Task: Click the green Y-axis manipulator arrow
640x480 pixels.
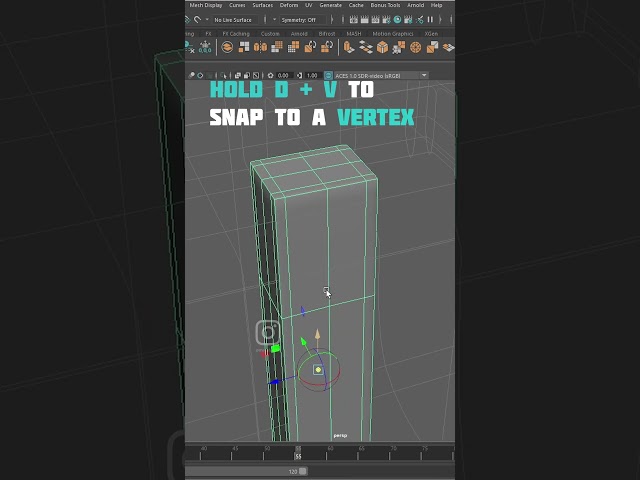Action: point(303,341)
